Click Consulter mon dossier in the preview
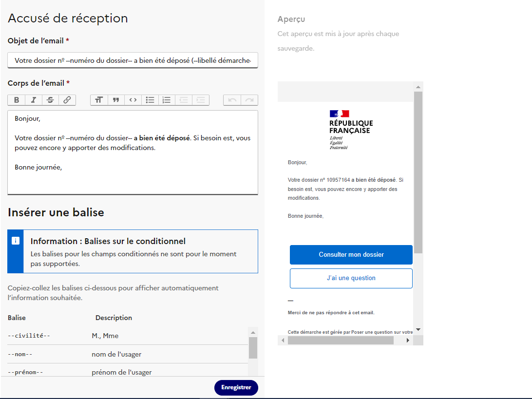The height and width of the screenshot is (399, 532). (351, 255)
